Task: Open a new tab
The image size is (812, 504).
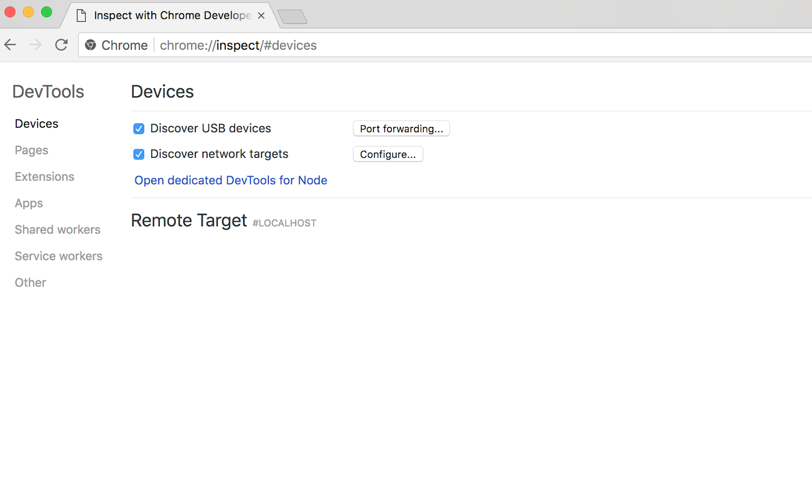Action: click(x=293, y=17)
